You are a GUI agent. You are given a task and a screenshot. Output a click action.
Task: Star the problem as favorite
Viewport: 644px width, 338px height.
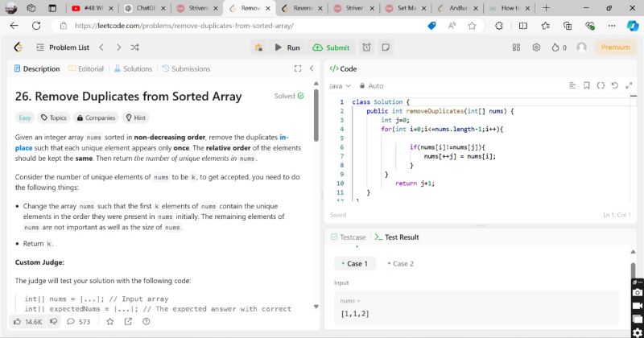pos(109,322)
